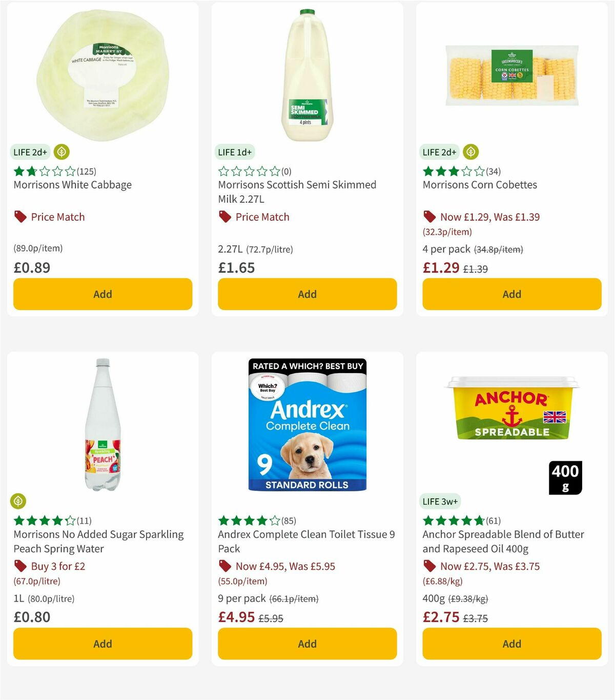
Task: Click the red tag icon on Anchor Spreadable offer
Action: [429, 566]
